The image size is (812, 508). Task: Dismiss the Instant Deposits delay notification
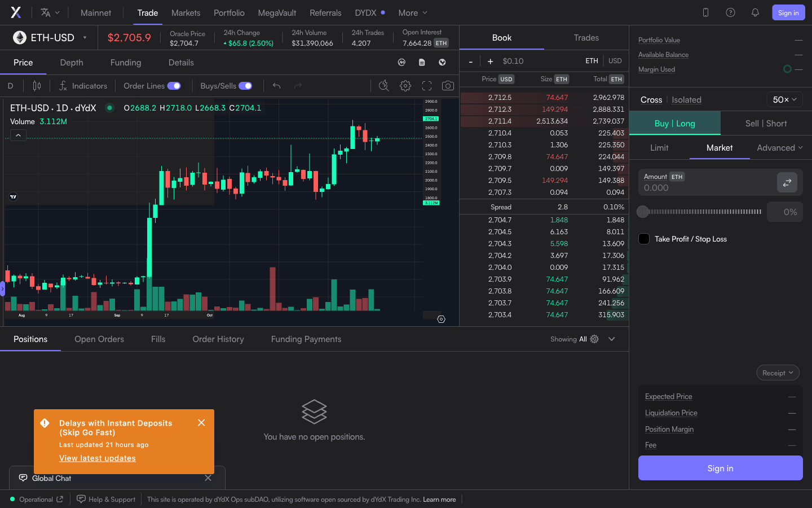(201, 423)
